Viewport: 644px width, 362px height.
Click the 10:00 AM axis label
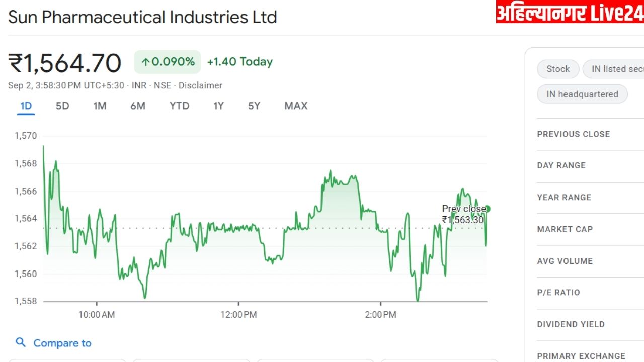coord(97,315)
